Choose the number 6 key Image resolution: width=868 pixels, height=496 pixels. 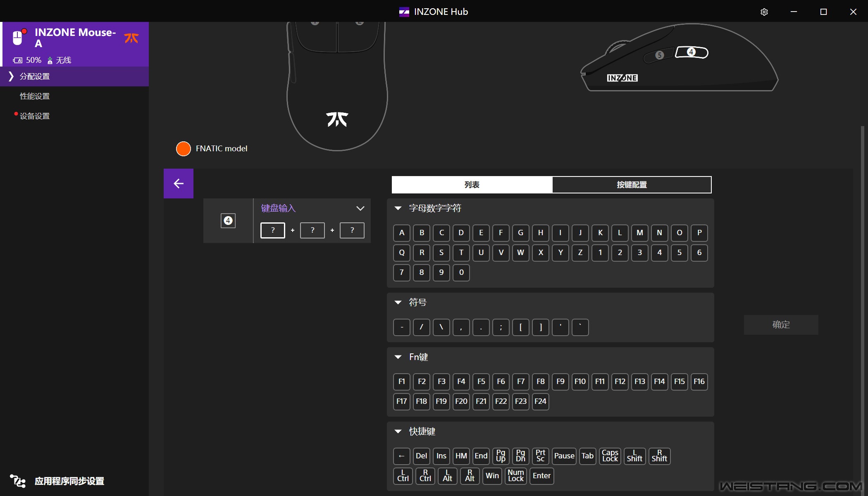[x=699, y=253]
